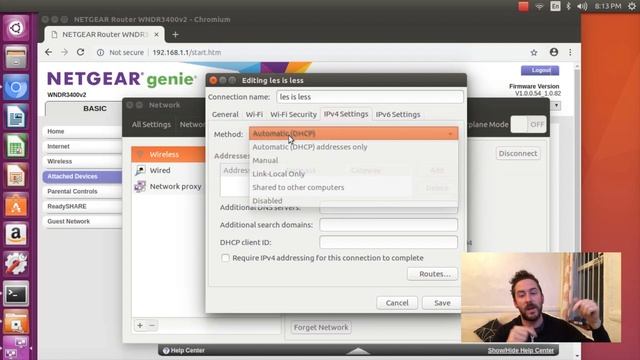Screen dimensions: 640x360
Task: Switch to Wi-Fi Security tab
Action: [x=293, y=114]
